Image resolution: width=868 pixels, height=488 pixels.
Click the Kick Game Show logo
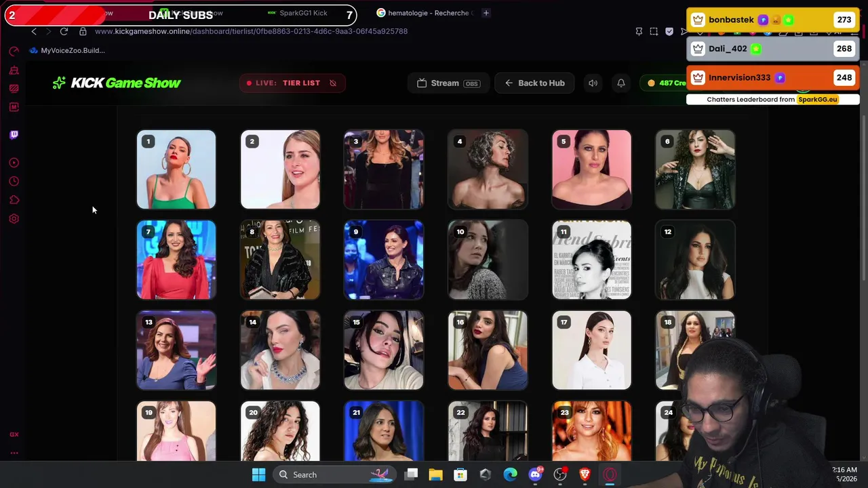click(117, 83)
